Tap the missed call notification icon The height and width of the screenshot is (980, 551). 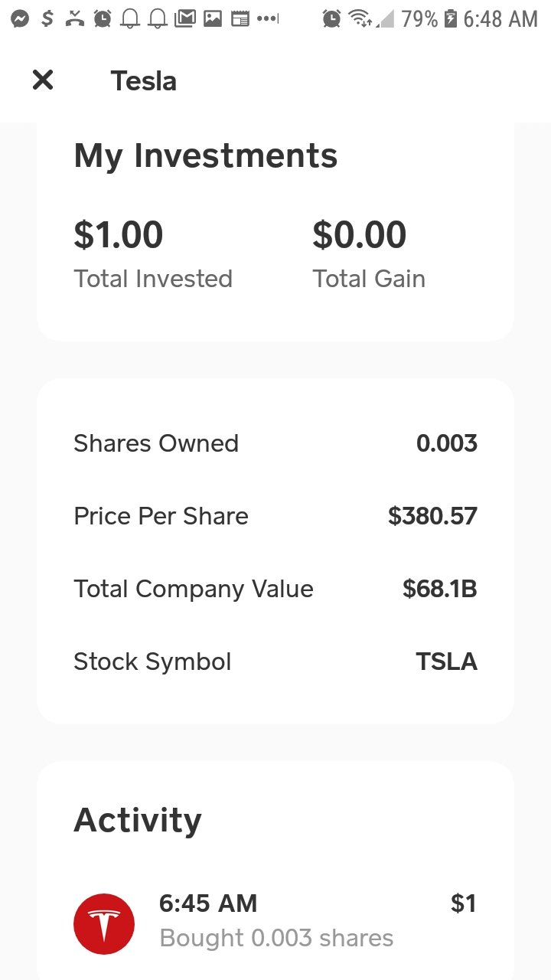pos(74,19)
